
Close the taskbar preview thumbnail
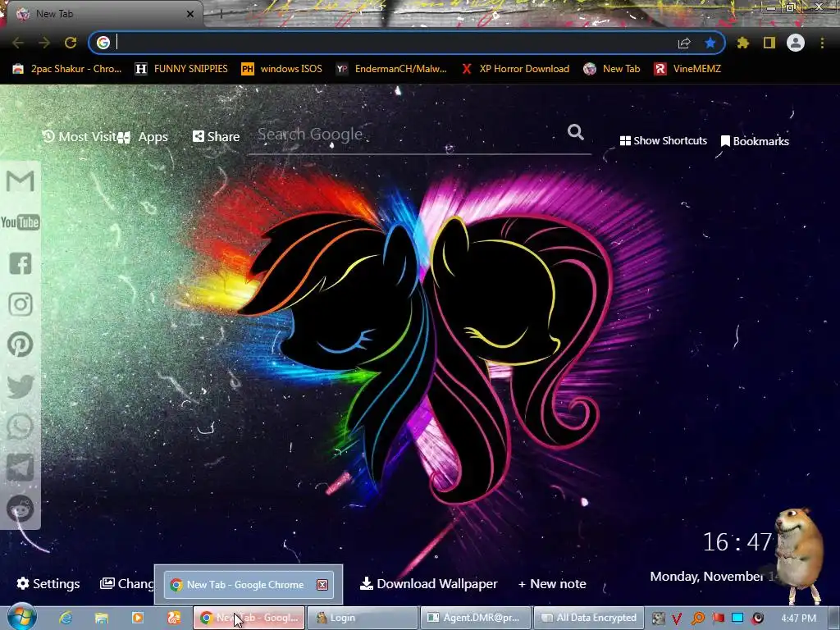click(x=322, y=584)
